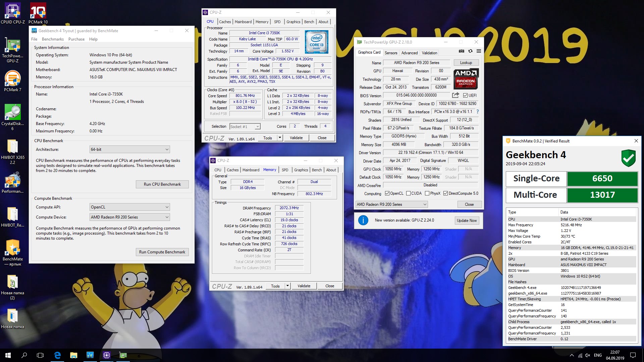Open notification center icon
Viewport: 644px width, 362px height.
click(633, 355)
